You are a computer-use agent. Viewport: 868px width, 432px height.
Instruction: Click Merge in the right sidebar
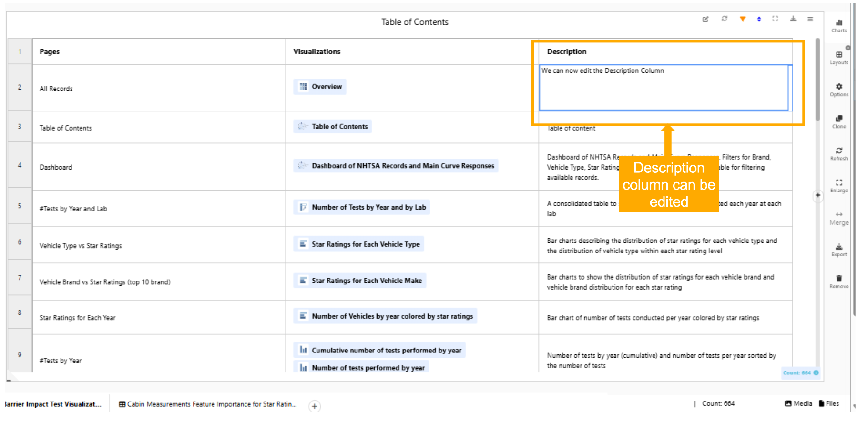(839, 218)
